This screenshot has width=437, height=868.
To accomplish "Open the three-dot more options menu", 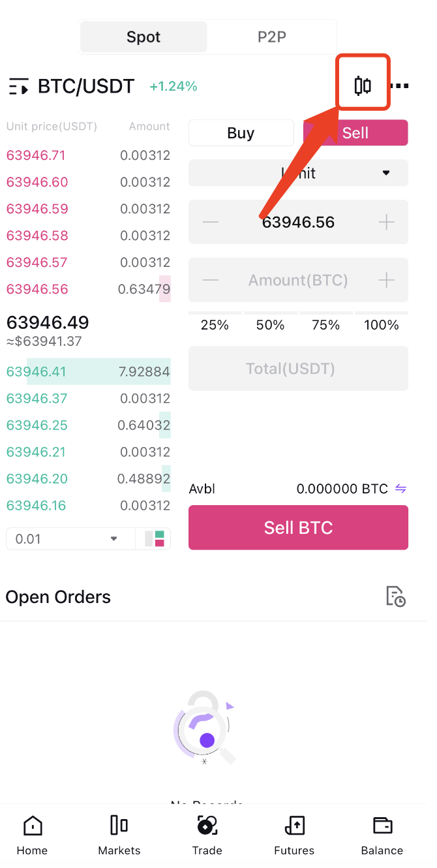I will [x=400, y=85].
